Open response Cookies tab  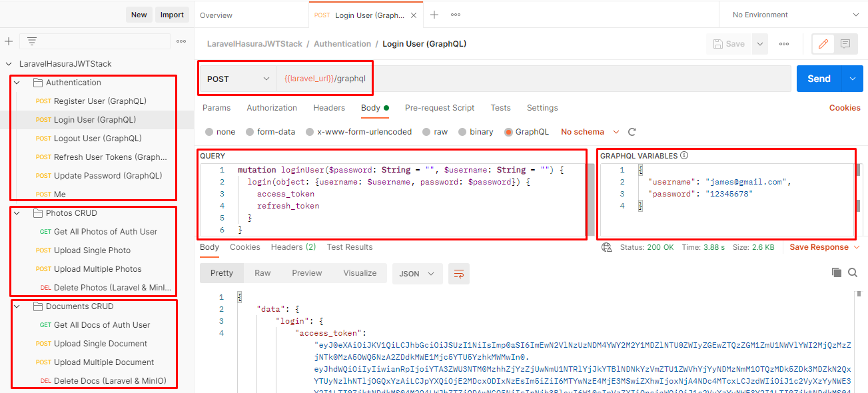[x=245, y=247]
